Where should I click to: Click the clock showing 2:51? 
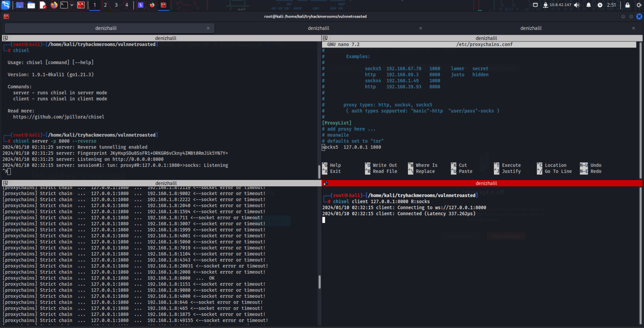pyautogui.click(x=611, y=5)
